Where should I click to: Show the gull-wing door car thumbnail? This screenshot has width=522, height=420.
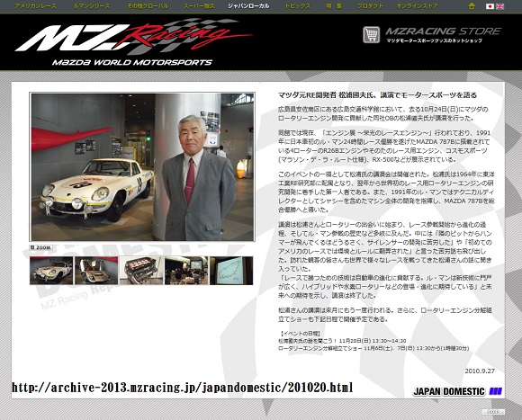pyautogui.click(x=96, y=271)
